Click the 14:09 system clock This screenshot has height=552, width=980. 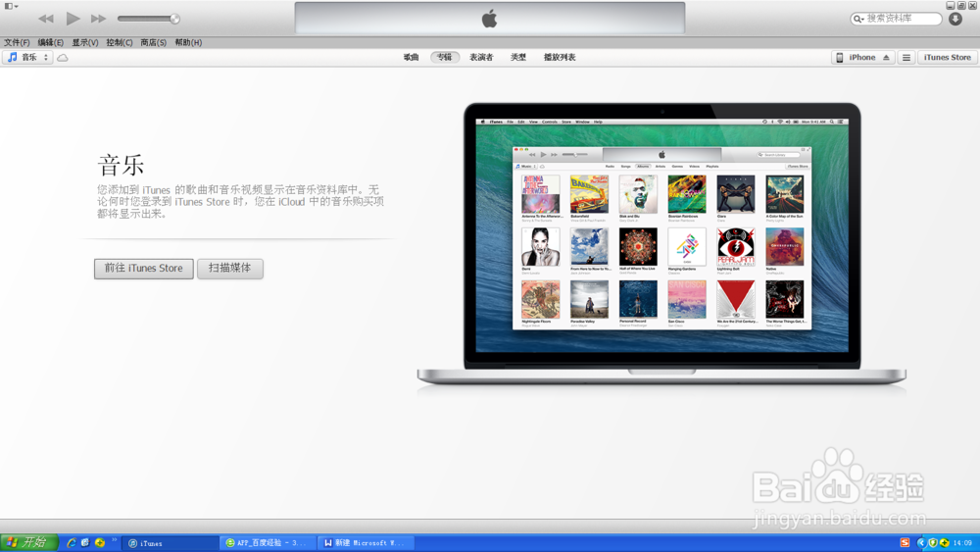[963, 543]
